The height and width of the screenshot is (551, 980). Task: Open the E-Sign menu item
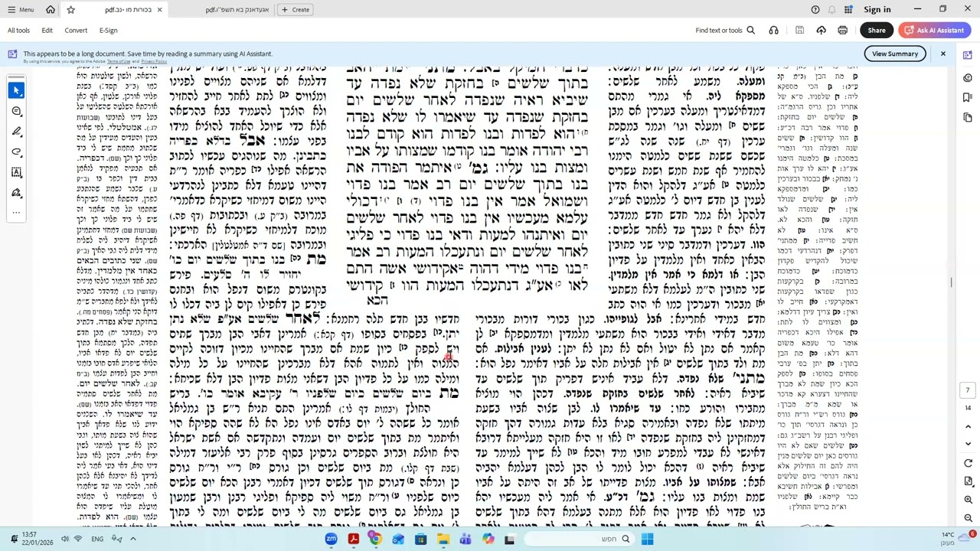(108, 31)
